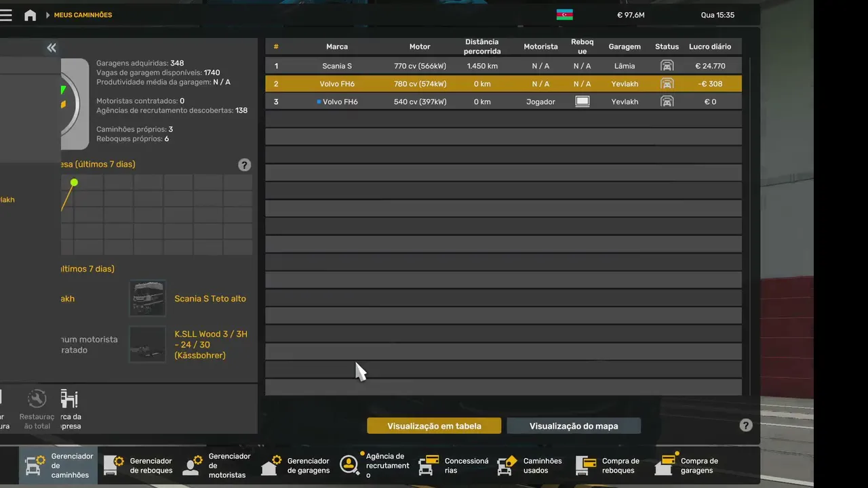The height and width of the screenshot is (488, 868).
Task: Open the Kässbohrer trailer thumbnail
Action: click(147, 344)
